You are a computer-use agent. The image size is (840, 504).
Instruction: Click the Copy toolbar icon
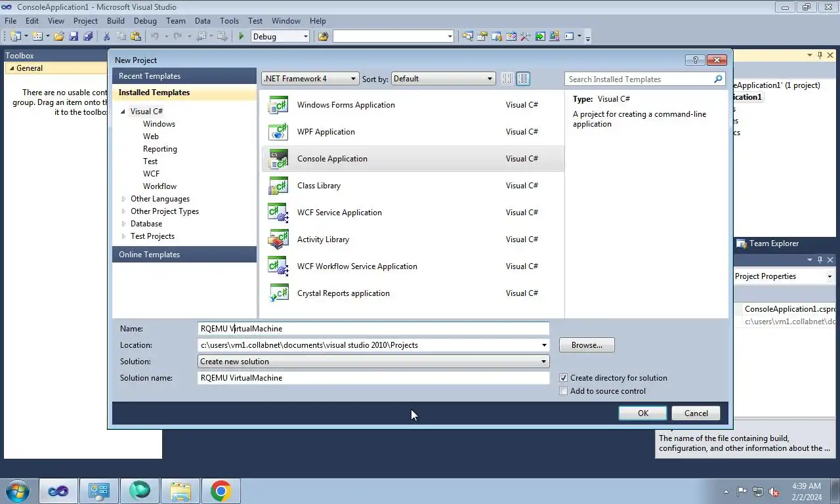121,37
